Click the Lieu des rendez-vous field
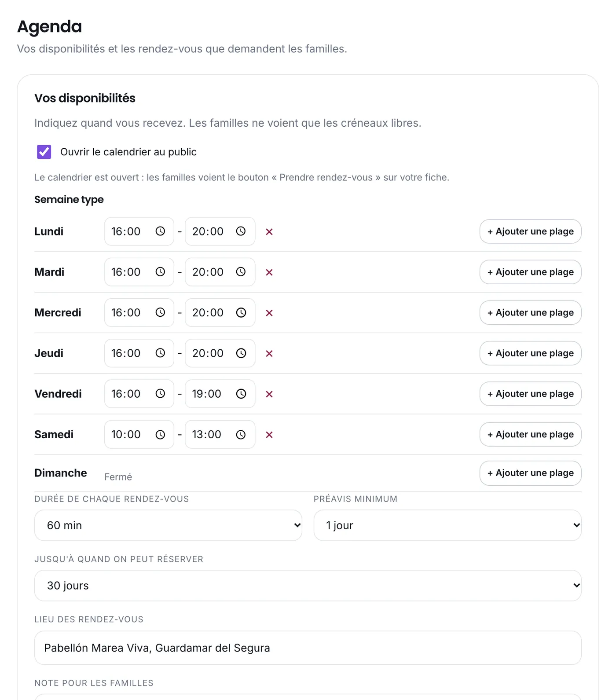Image resolution: width=616 pixels, height=700 pixels. coord(308,648)
